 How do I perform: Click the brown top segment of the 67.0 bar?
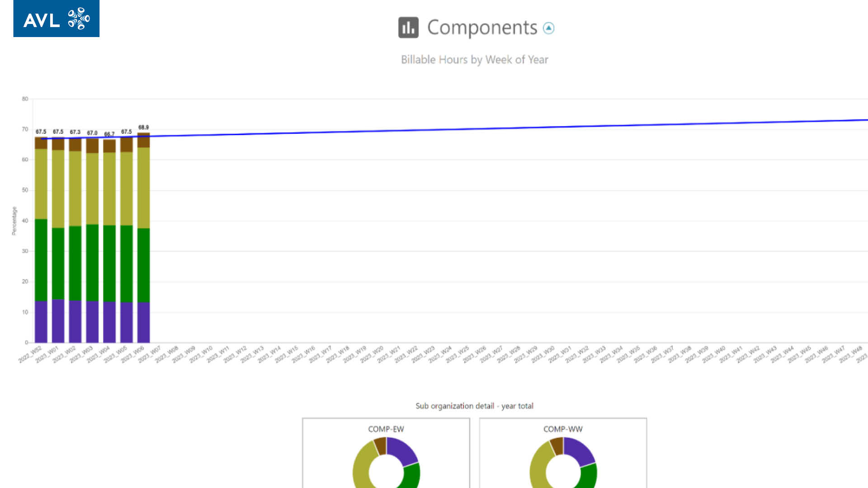pos(92,146)
